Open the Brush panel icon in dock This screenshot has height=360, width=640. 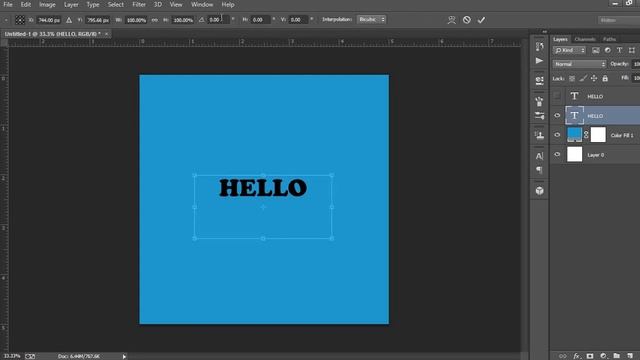540,101
